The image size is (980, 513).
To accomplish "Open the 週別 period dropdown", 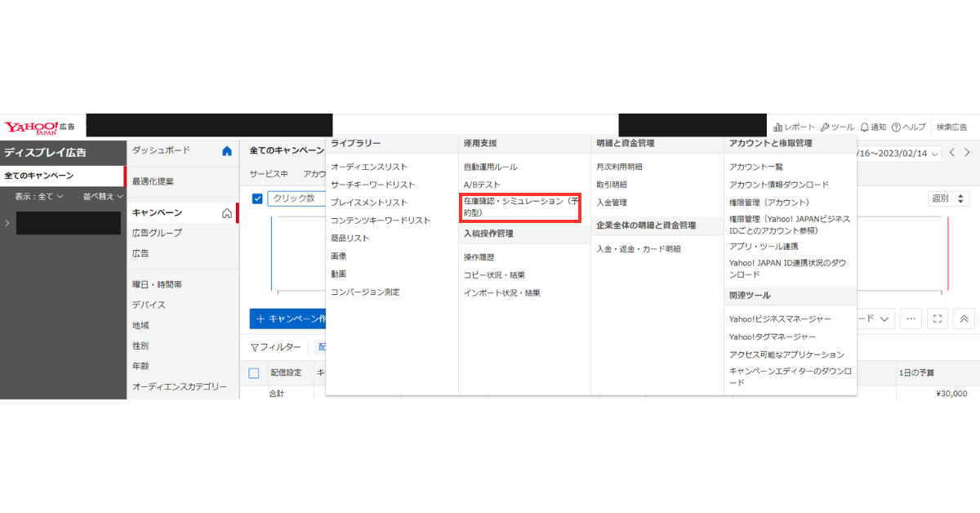I will 949,199.
